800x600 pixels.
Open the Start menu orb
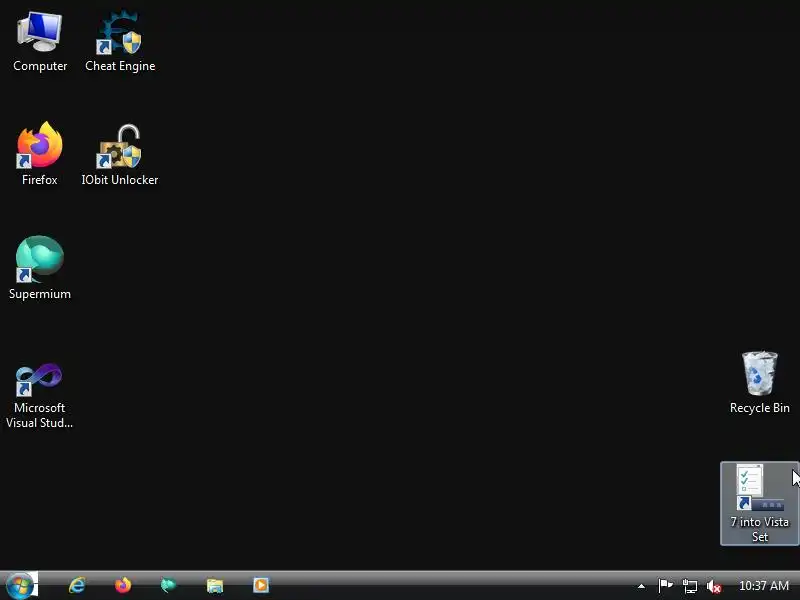[x=20, y=585]
